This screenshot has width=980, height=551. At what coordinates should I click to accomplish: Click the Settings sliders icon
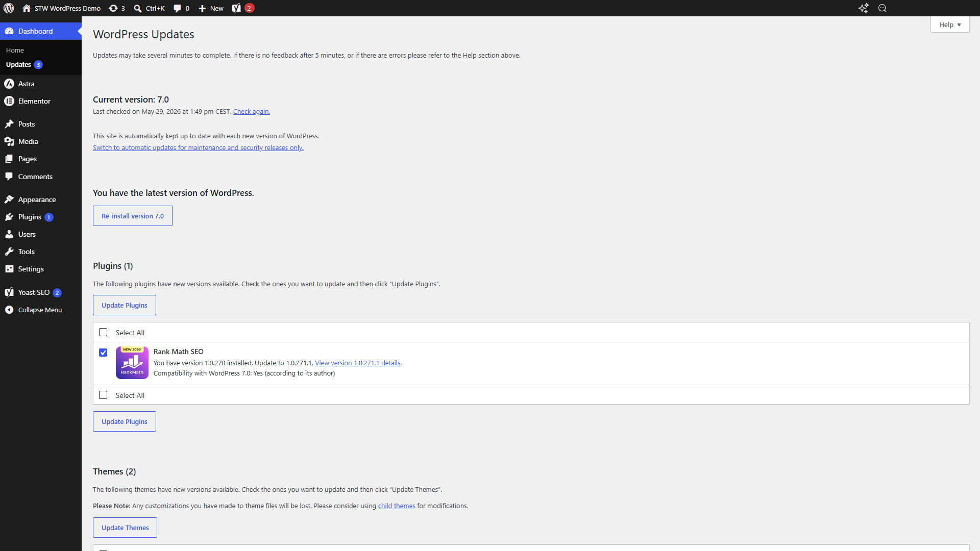tap(9, 269)
